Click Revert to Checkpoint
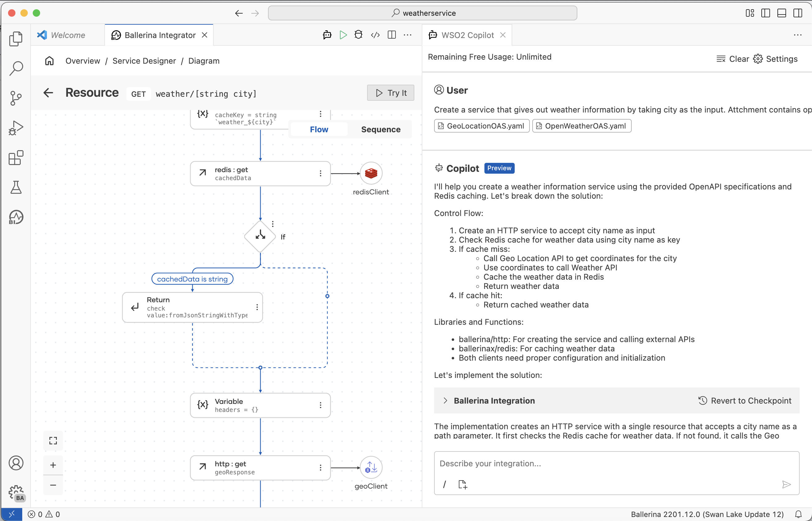This screenshot has height=521, width=812. tap(745, 400)
